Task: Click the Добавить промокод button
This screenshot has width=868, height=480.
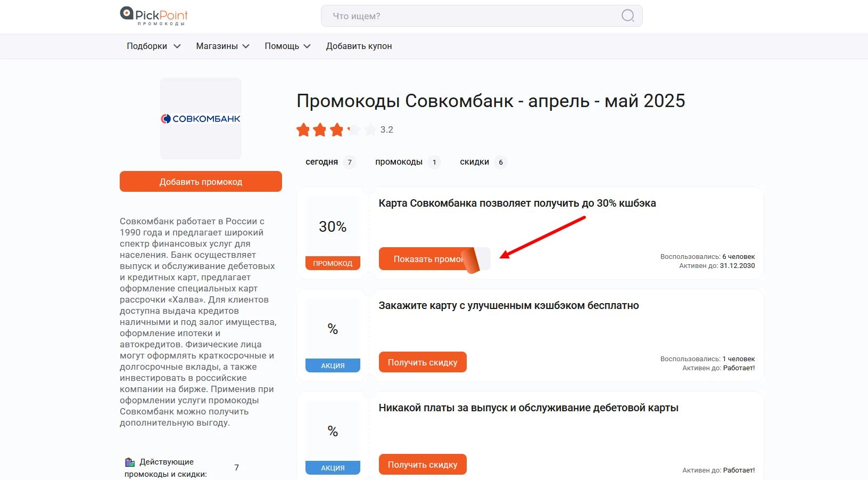Action: tap(201, 182)
